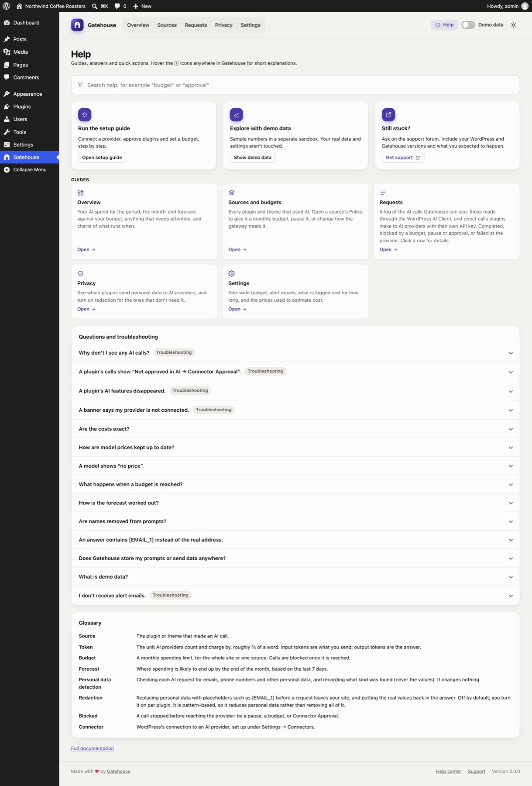Image resolution: width=532 pixels, height=786 pixels.
Task: Click the demo data chart icon
Action: [237, 114]
